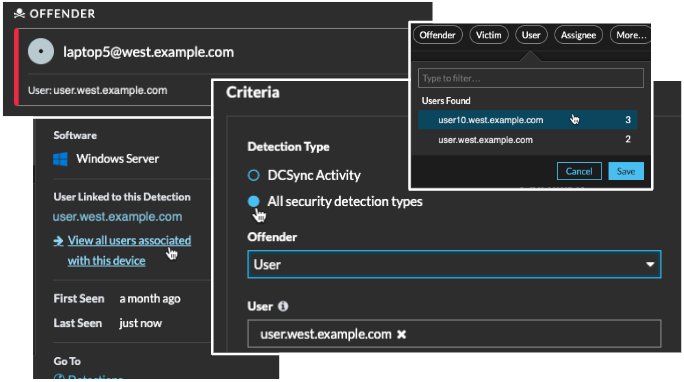Click View all users associated with this device
The width and height of the screenshot is (684, 382).
pos(129,250)
